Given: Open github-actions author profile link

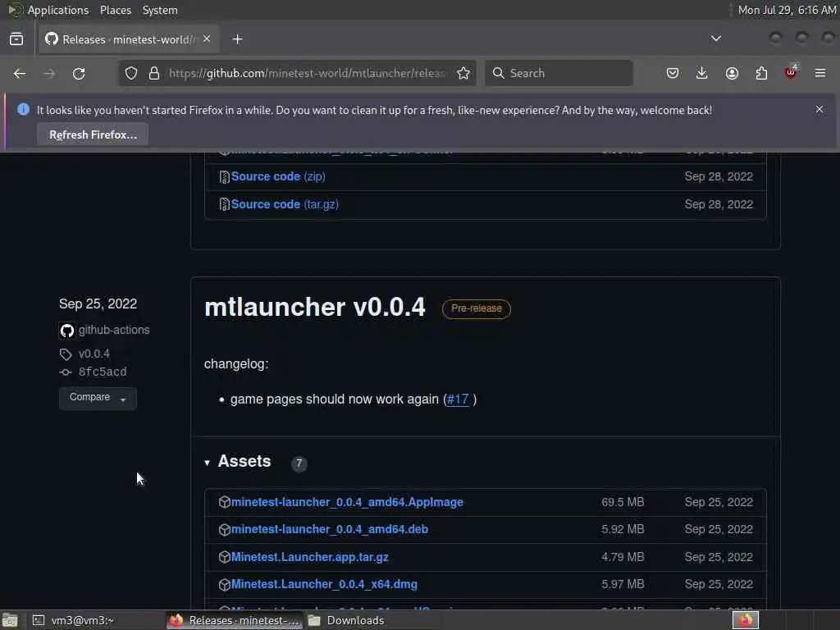Looking at the screenshot, I should pyautogui.click(x=114, y=330).
